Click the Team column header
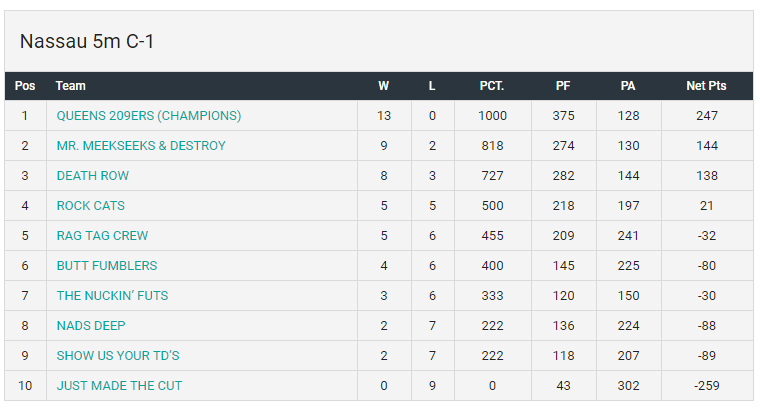The width and height of the screenshot is (760, 409). click(x=70, y=86)
